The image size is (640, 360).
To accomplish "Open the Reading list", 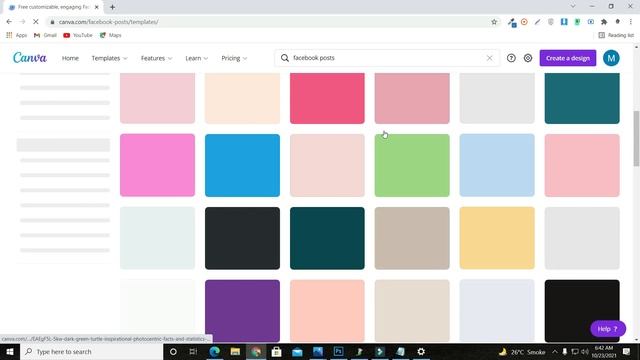I will click(x=616, y=35).
